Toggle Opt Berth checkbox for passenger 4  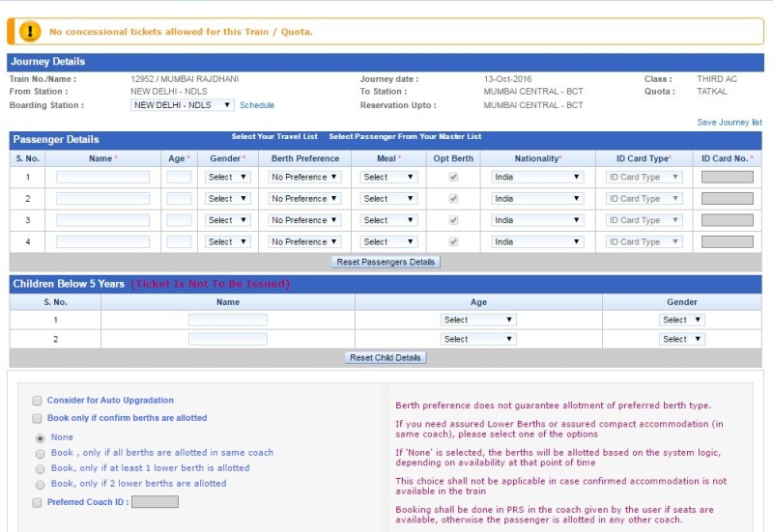[453, 242]
